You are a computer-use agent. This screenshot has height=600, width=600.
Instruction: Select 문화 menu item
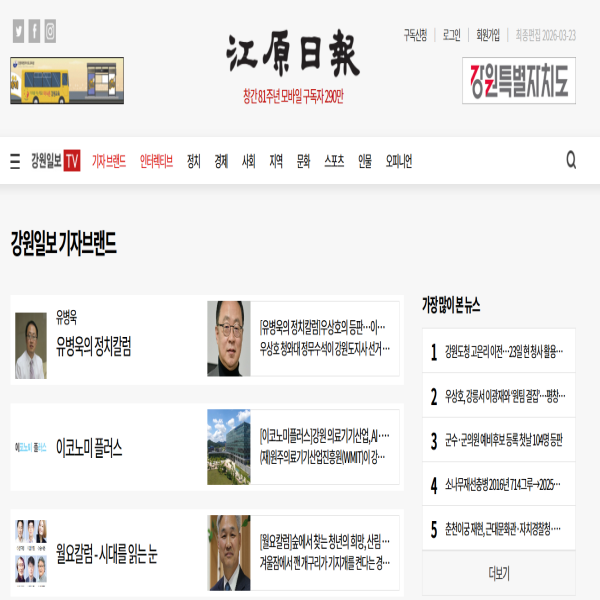[x=303, y=161]
